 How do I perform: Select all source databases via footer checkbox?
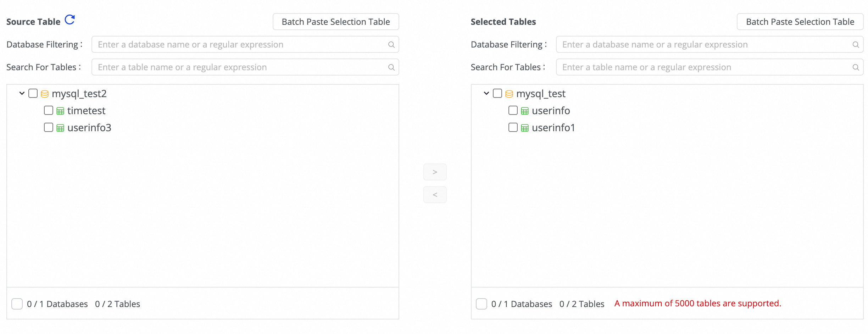tap(17, 304)
